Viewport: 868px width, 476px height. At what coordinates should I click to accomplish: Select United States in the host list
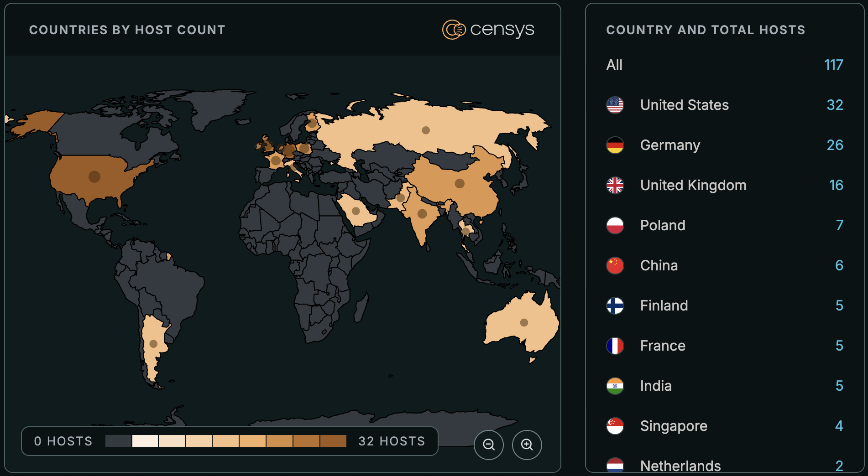(725, 105)
